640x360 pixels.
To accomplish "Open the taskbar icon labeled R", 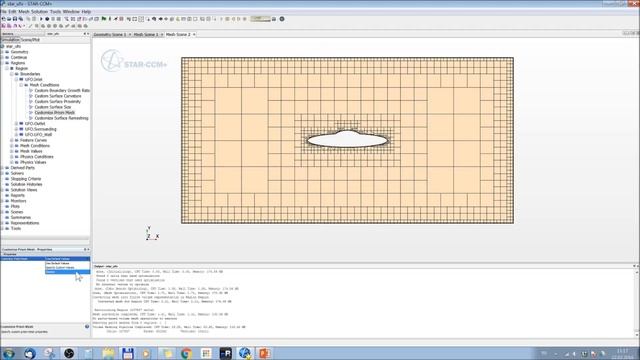I will coord(225,353).
